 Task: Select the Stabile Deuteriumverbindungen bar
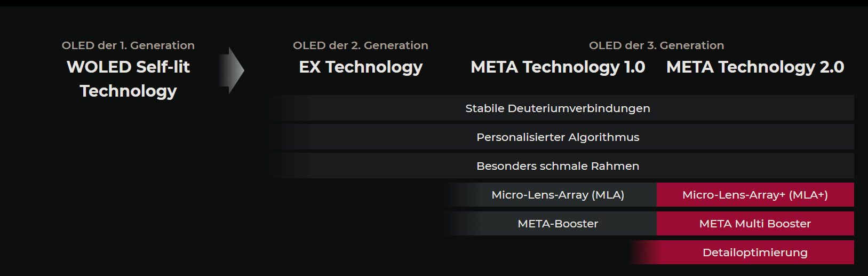click(561, 108)
